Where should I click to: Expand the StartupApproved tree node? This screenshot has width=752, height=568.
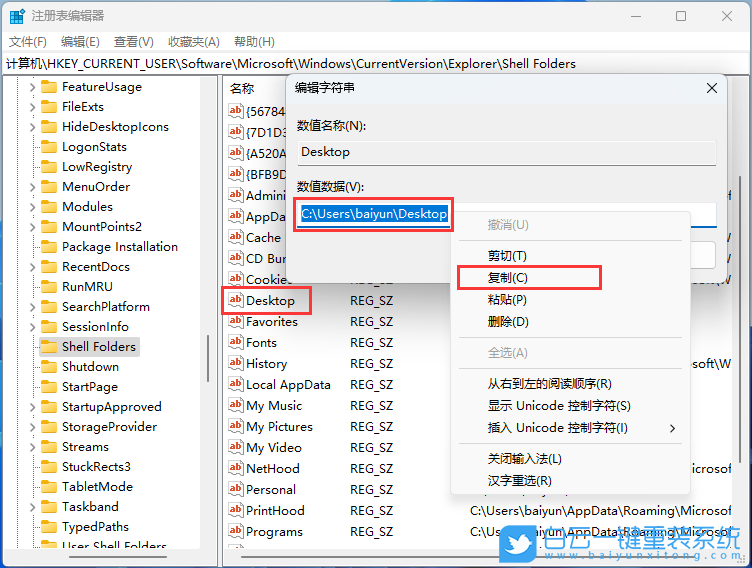(32, 407)
